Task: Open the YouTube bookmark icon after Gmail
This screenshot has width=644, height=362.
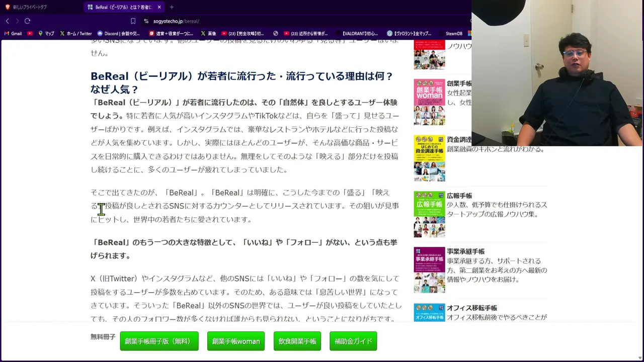Action: pyautogui.click(x=30, y=34)
